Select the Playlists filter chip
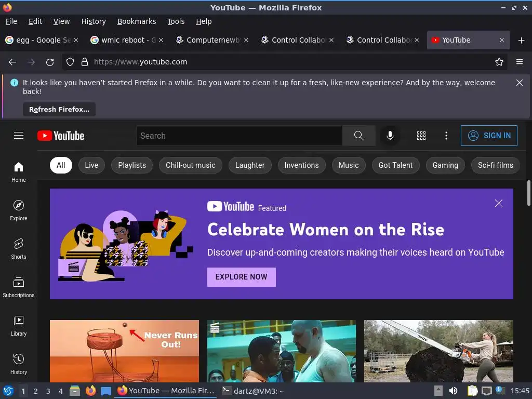This screenshot has height=399, width=532. 132,165
